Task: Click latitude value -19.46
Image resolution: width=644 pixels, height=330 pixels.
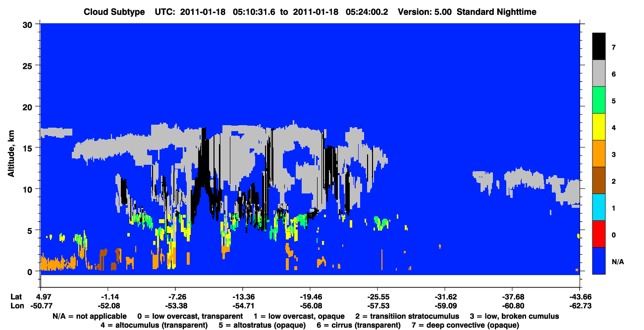Action: tap(310, 296)
